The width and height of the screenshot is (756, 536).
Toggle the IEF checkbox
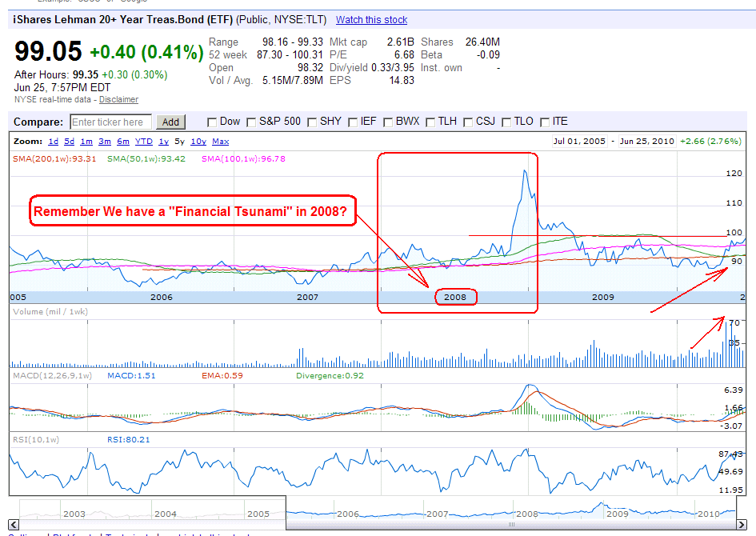pos(353,122)
